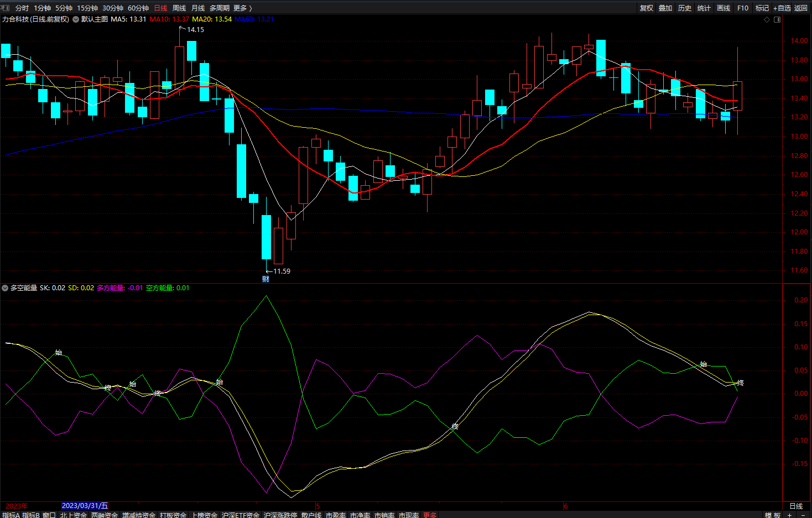Click the SK: 0.02 value

coord(53,288)
